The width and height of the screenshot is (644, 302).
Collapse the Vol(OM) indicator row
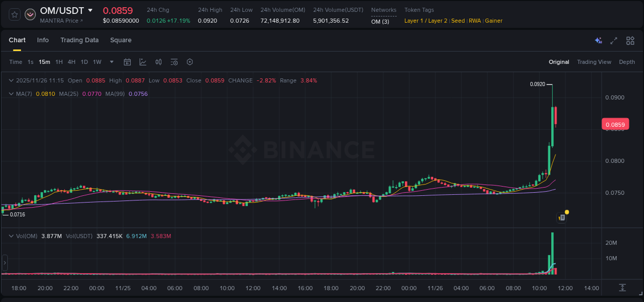tap(11, 236)
